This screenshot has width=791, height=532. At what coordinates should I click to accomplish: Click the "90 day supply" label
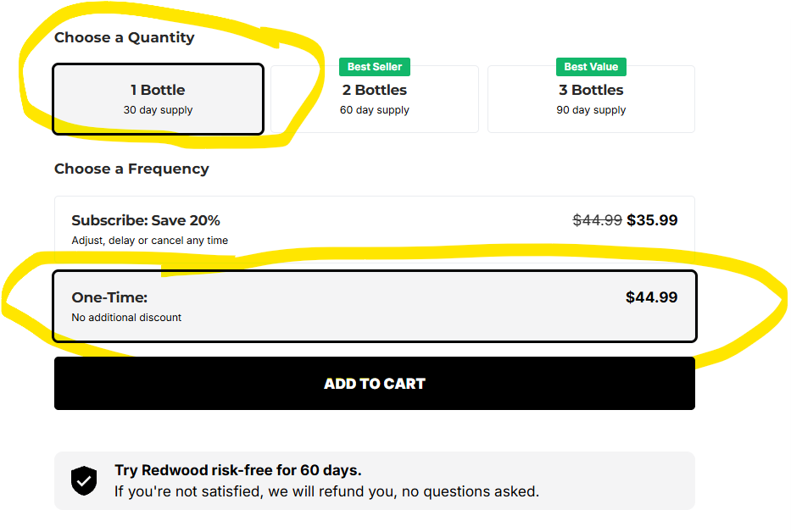tap(591, 110)
